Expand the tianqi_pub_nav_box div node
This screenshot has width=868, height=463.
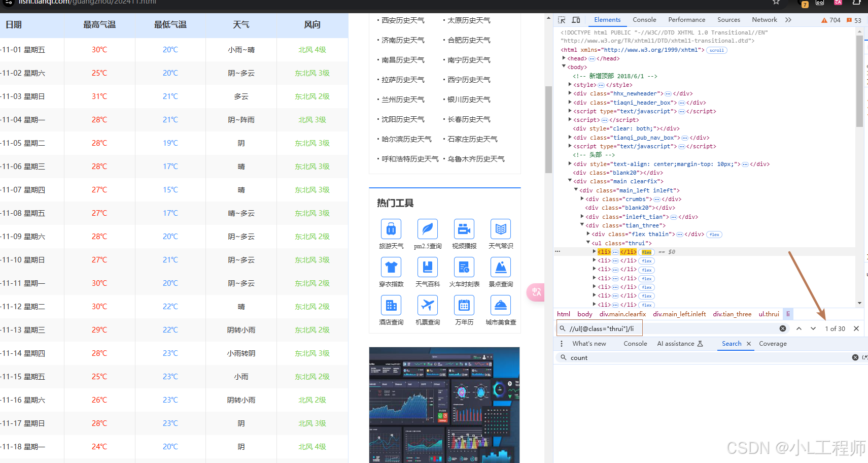point(570,137)
